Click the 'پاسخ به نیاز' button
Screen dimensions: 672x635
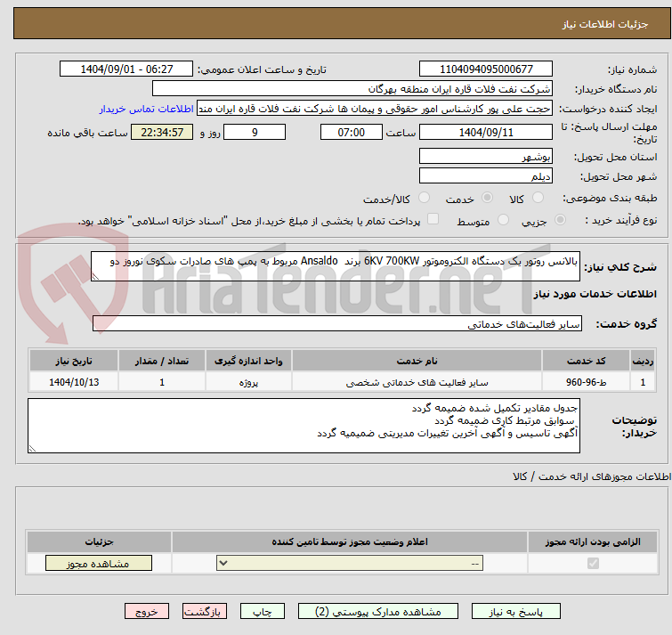click(x=516, y=612)
